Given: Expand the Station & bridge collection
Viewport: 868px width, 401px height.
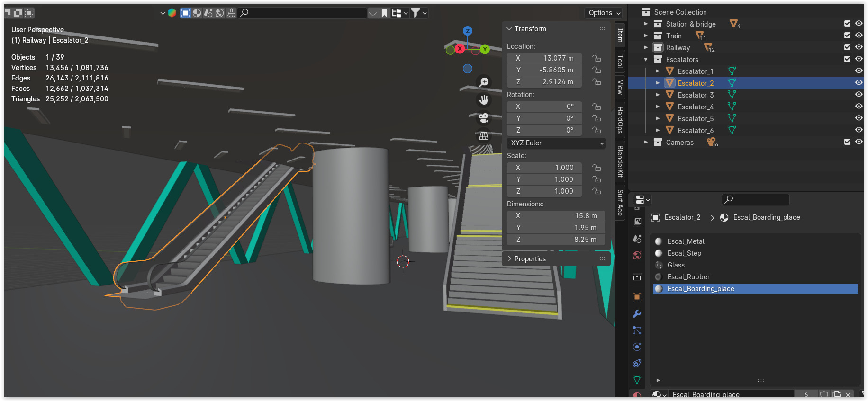Looking at the screenshot, I should tap(646, 24).
